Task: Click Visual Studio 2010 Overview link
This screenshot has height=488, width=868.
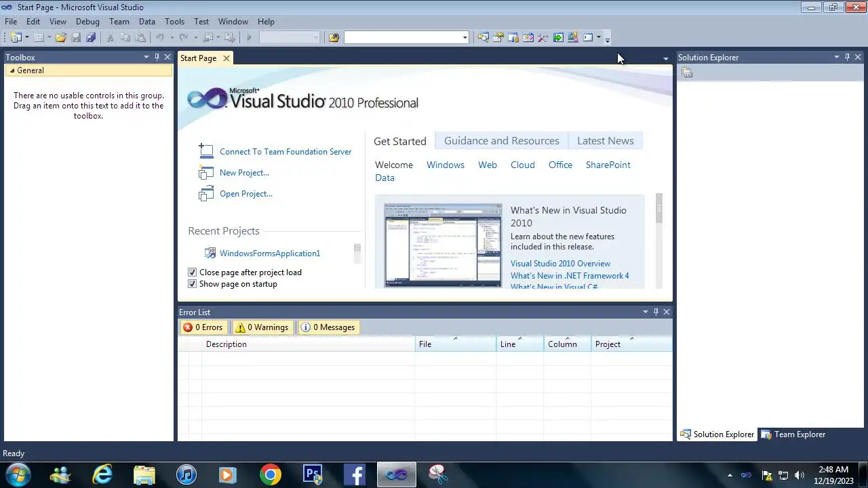Action: coord(560,264)
